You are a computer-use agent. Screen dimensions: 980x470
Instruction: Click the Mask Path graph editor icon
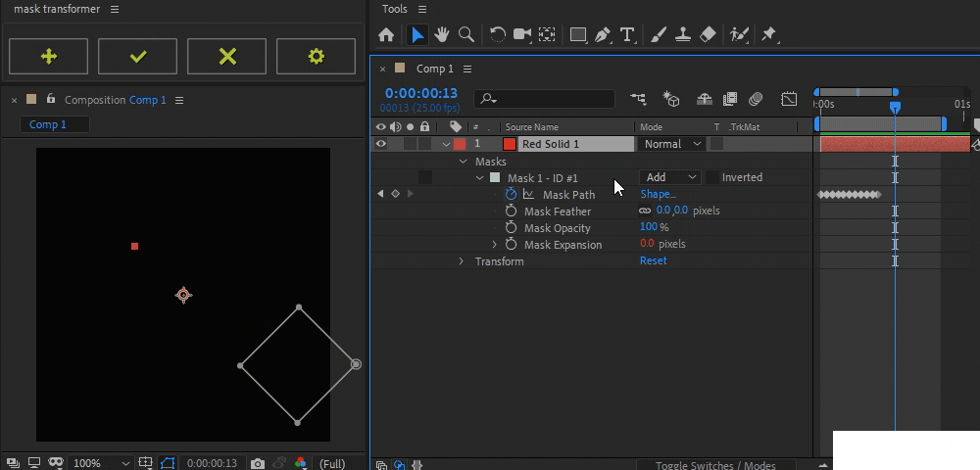529,194
